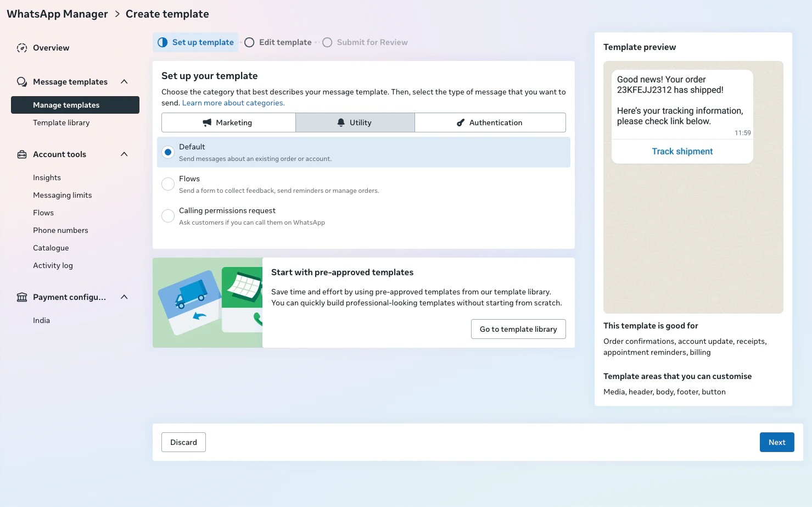Click the pre-approved templates illustration
Image resolution: width=812 pixels, height=507 pixels.
click(x=208, y=303)
